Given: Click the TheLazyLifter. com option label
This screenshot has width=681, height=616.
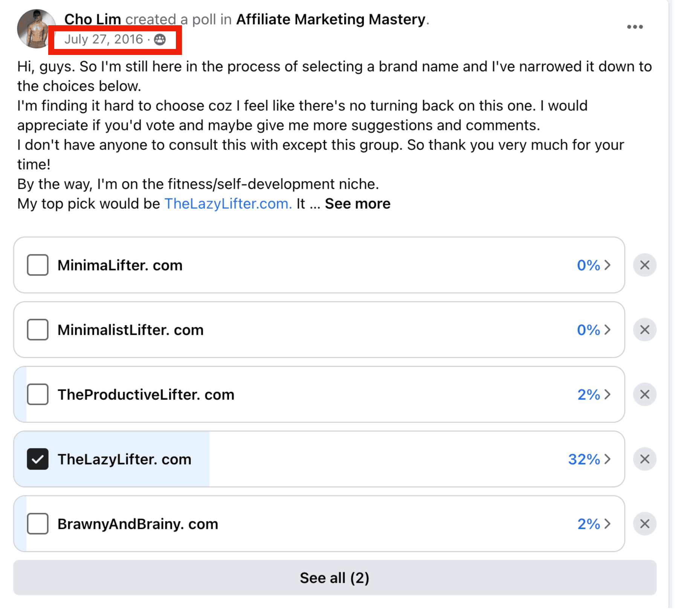Looking at the screenshot, I should point(124,459).
